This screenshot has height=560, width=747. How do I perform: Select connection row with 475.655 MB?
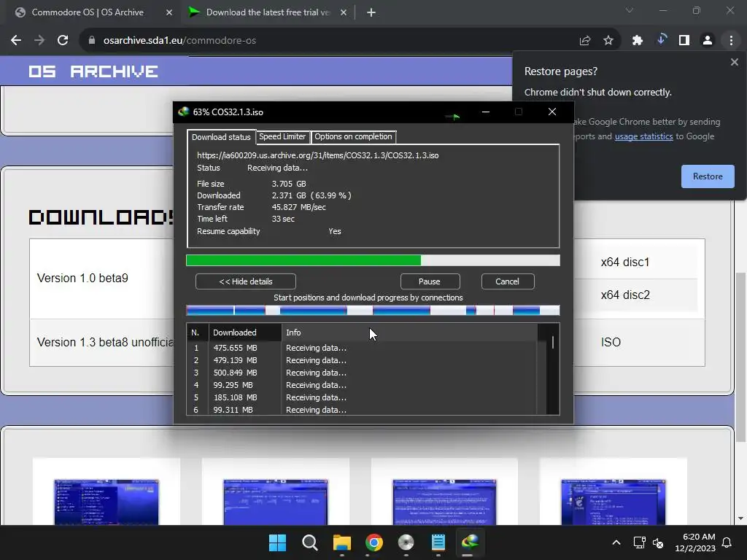point(362,348)
